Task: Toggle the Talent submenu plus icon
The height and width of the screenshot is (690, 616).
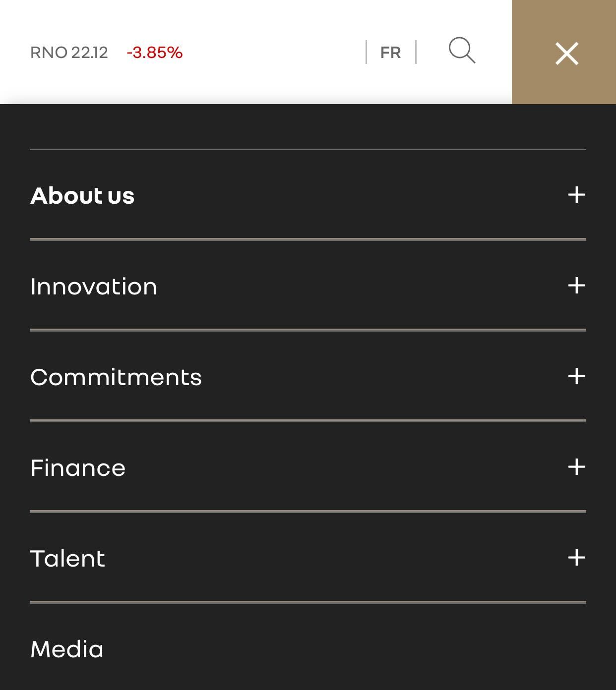Action: [x=576, y=558]
